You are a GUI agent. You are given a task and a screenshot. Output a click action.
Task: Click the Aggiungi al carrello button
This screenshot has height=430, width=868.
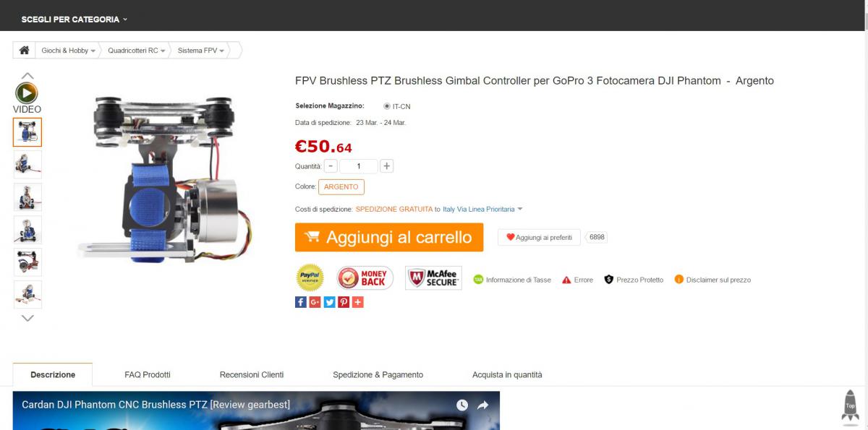(x=389, y=237)
